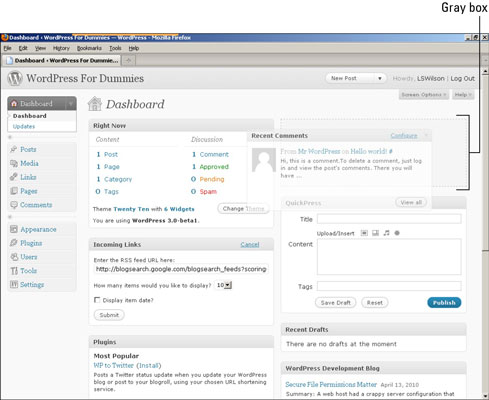Viewport: 489px width, 400px height.
Task: Open Users via its sidebar icon
Action: [x=14, y=257]
